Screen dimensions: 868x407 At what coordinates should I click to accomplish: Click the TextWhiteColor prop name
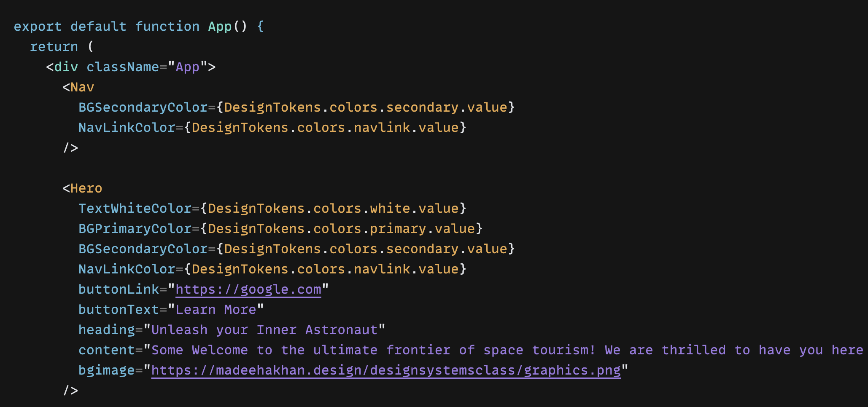pos(135,209)
